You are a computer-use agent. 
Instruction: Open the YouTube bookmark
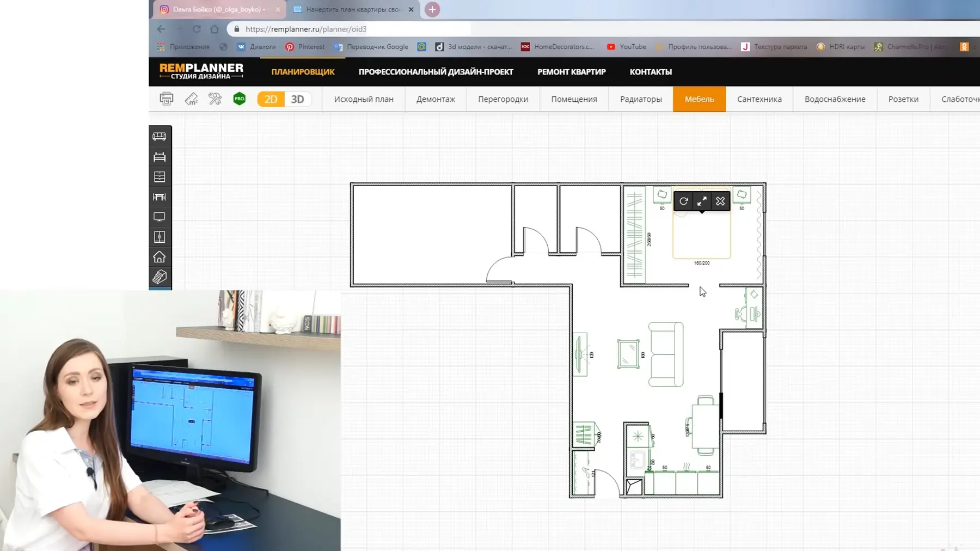[x=627, y=47]
